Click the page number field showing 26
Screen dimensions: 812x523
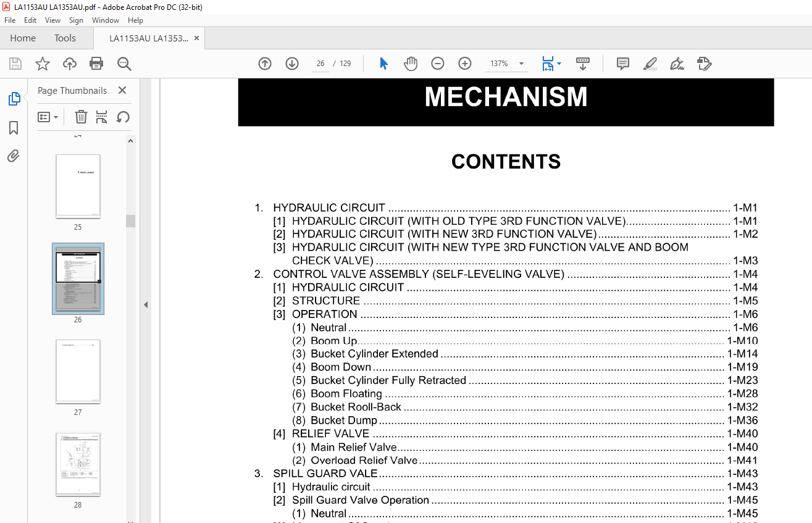coord(320,64)
